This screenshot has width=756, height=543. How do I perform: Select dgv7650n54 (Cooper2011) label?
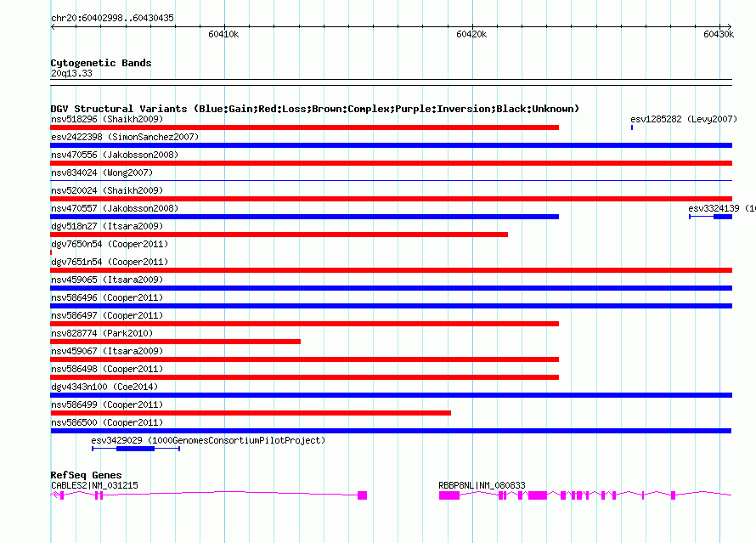tap(110, 244)
